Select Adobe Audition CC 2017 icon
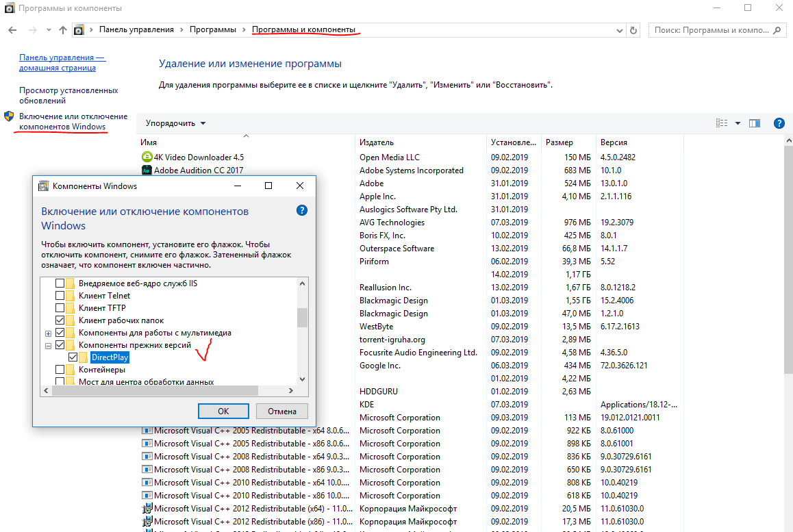This screenshot has height=532, width=793. click(x=147, y=170)
